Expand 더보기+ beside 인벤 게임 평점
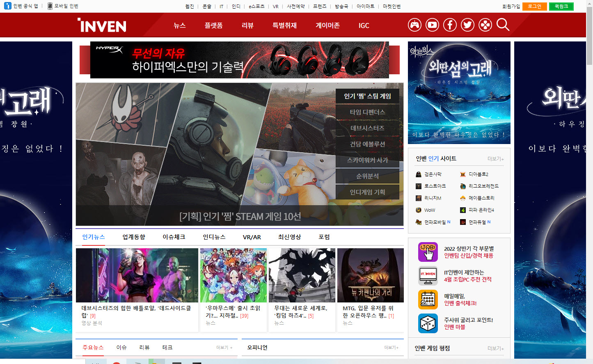Viewport: 593px width, 364px height. [495, 348]
